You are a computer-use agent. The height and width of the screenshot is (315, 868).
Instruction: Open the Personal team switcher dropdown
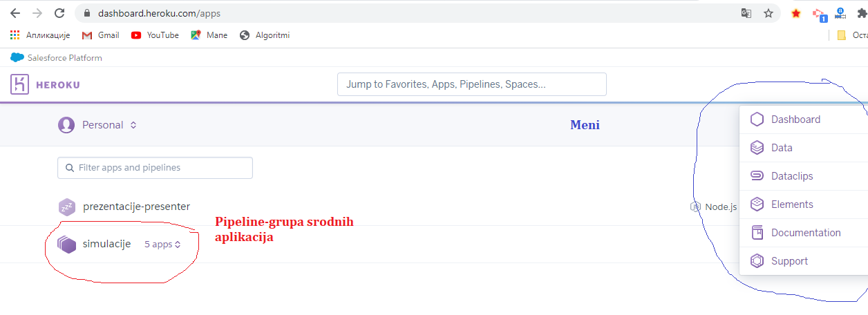point(109,125)
